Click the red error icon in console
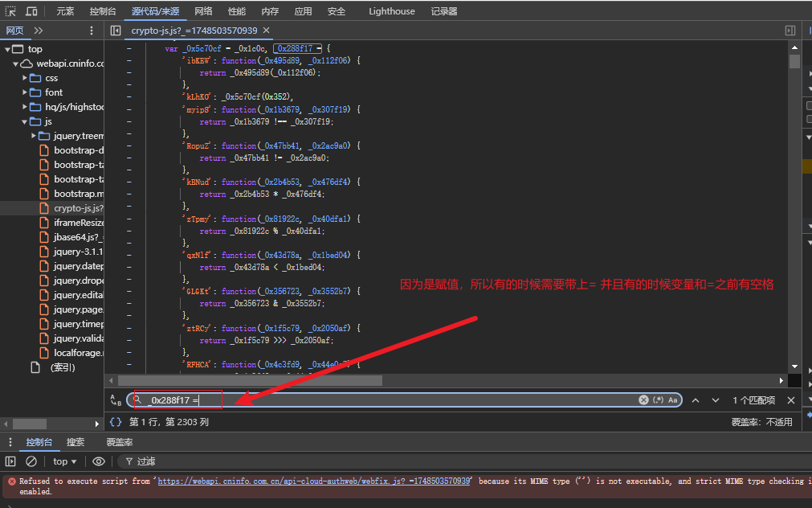This screenshot has width=812, height=508. (12, 481)
